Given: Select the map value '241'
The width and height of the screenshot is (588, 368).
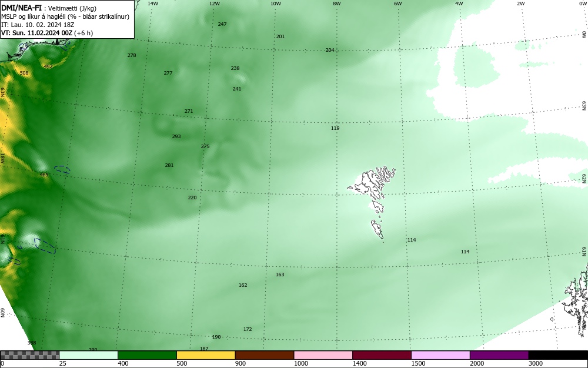Looking at the screenshot, I should [x=237, y=89].
